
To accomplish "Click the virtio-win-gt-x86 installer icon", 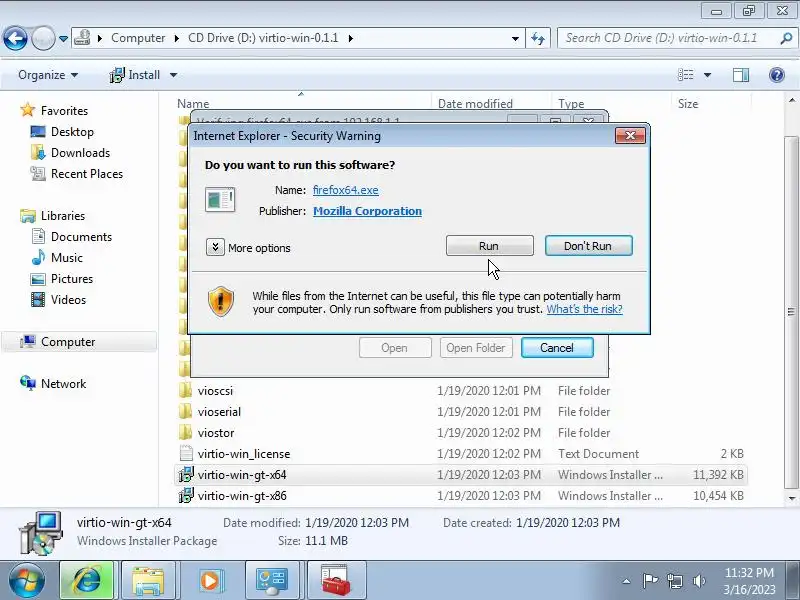I will click(x=186, y=495).
